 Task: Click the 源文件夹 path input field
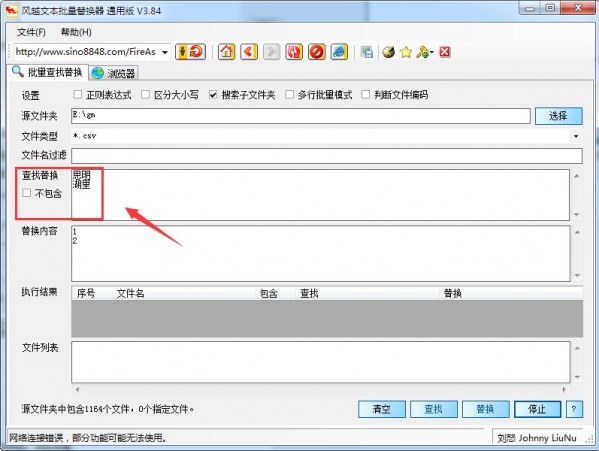(301, 116)
